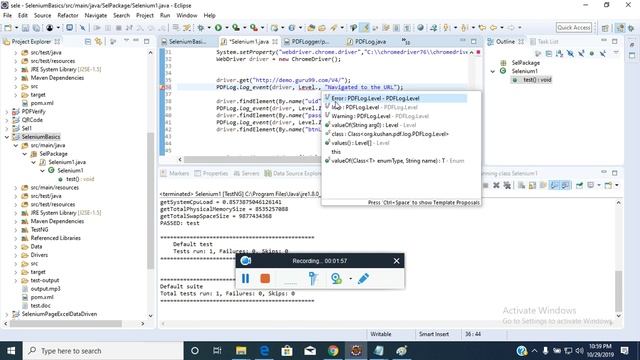
Task: Switch to PDFLog.java editor tab
Action: [x=366, y=41]
